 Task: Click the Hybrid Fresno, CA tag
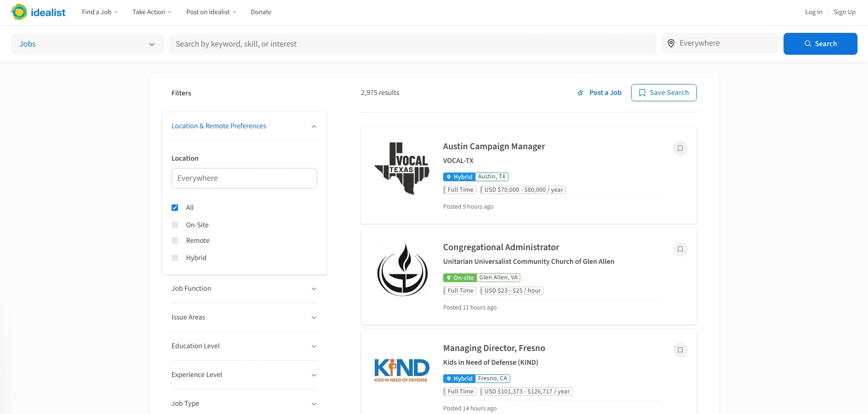476,378
